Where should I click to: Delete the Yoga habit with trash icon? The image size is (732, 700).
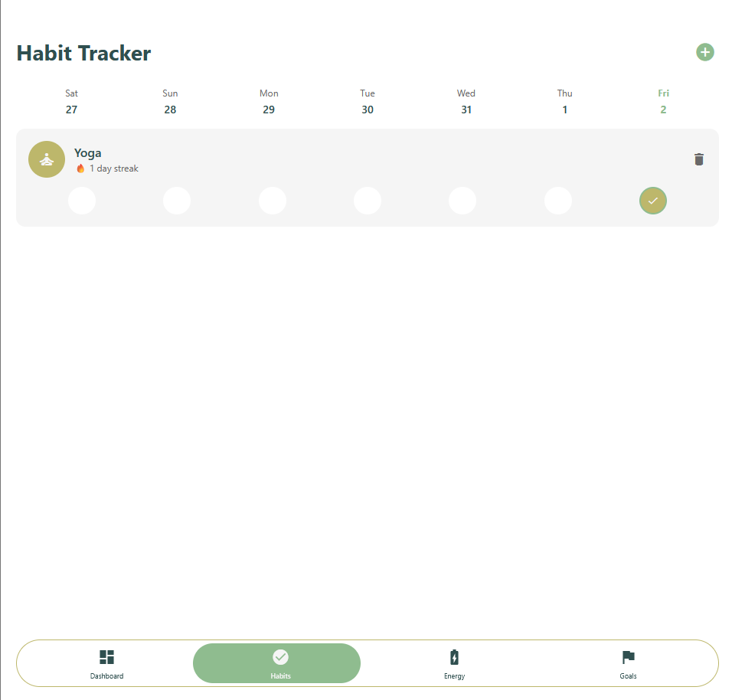click(x=698, y=159)
